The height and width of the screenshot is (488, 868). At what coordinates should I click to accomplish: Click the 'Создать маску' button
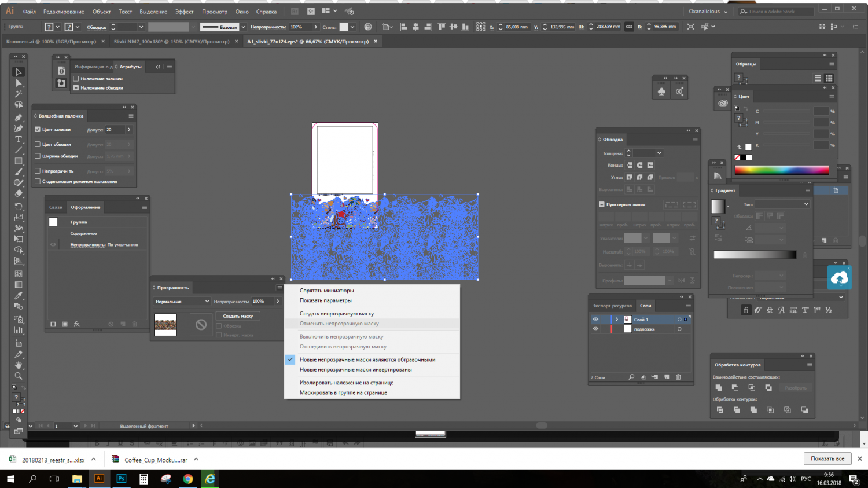[x=238, y=316]
